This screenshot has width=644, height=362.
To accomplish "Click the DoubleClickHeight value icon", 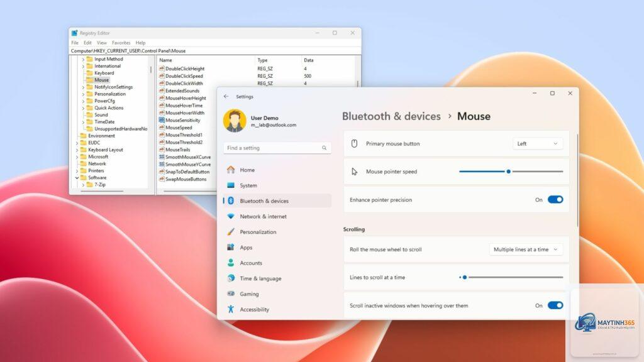I will click(x=162, y=69).
